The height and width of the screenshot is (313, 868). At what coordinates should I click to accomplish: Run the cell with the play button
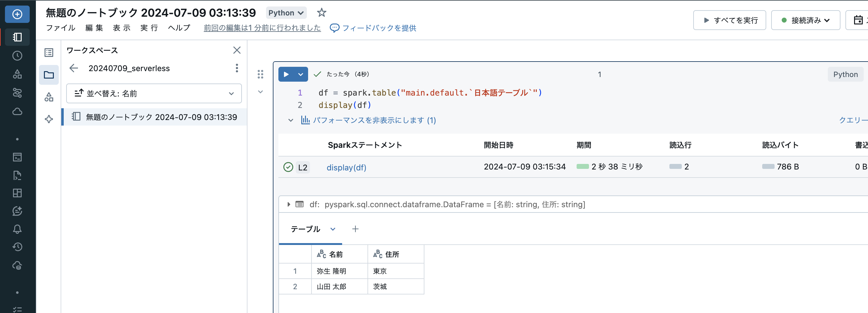coord(287,74)
